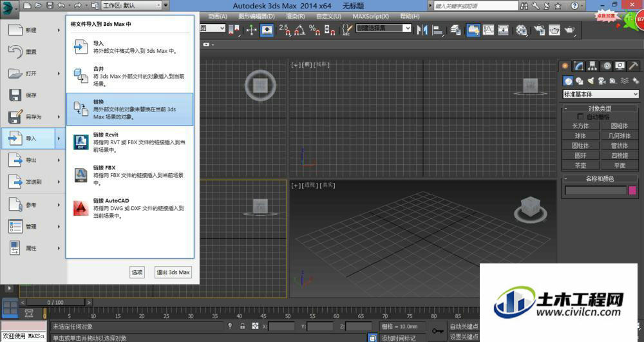Click the Edit Named Selection Sets icon
644x342 pixels.
tap(347, 30)
